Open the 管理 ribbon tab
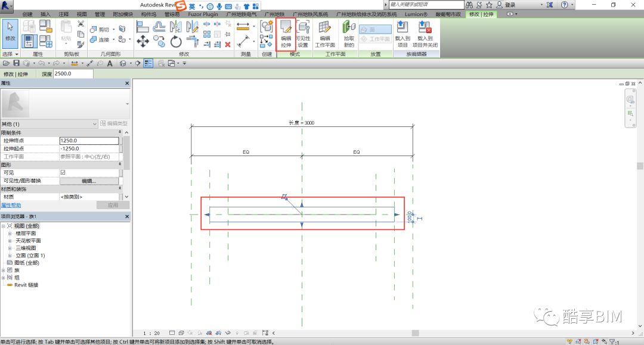This screenshot has width=644, height=345. point(100,14)
